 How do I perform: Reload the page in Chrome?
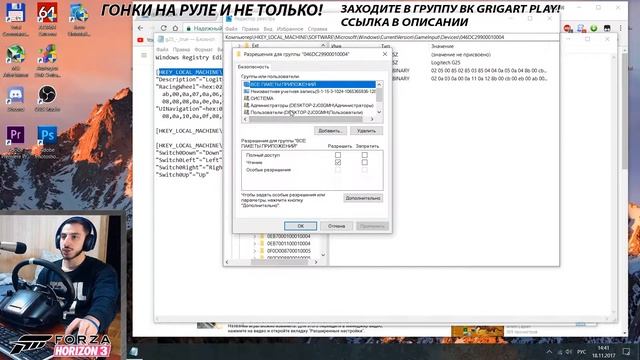(x=163, y=28)
